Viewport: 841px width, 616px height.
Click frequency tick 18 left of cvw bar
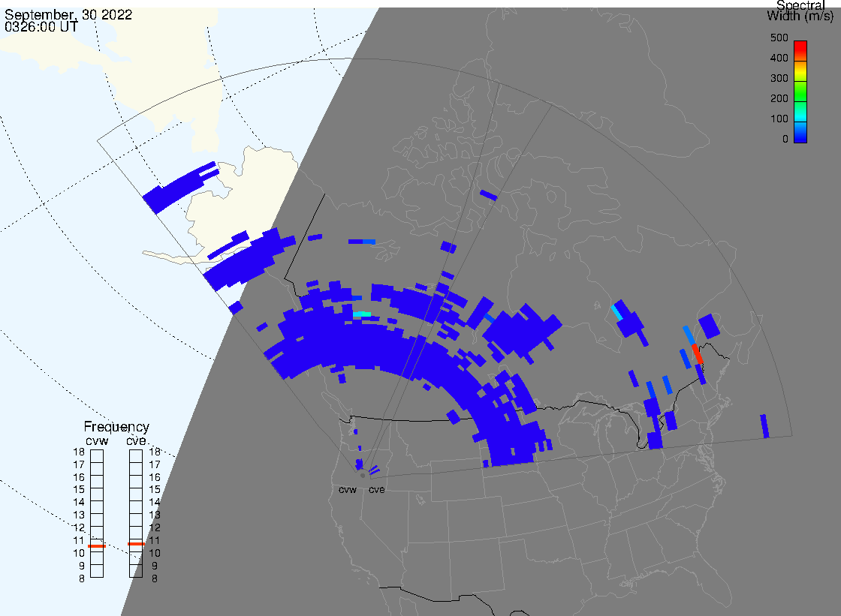coord(79,452)
